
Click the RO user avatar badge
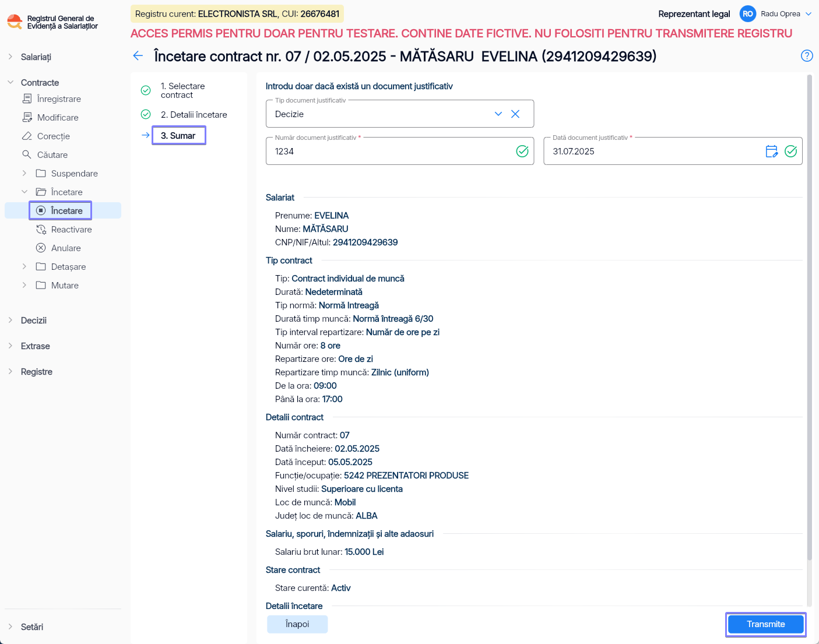point(748,14)
